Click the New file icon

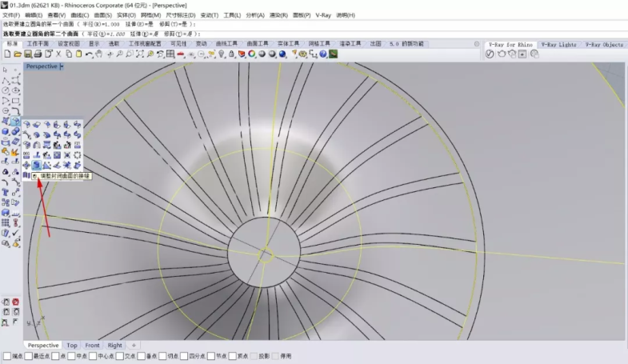pyautogui.click(x=7, y=54)
